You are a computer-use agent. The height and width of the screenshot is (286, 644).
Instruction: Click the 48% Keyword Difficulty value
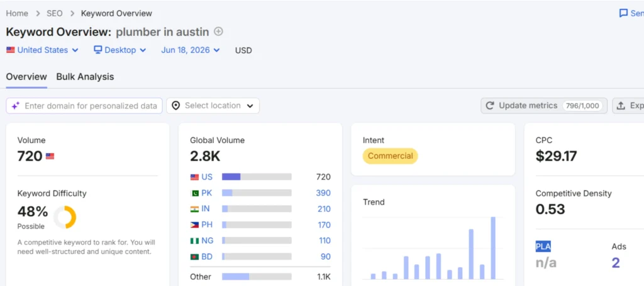pos(33,212)
